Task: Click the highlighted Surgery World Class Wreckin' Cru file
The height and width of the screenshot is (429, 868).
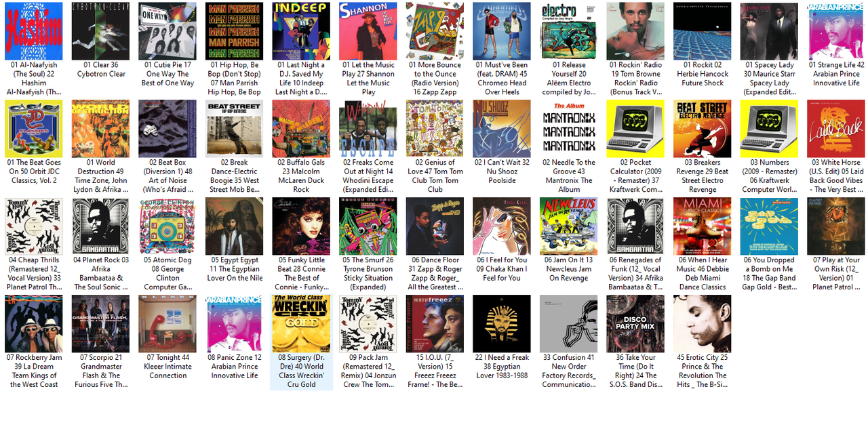Action: 301,342
